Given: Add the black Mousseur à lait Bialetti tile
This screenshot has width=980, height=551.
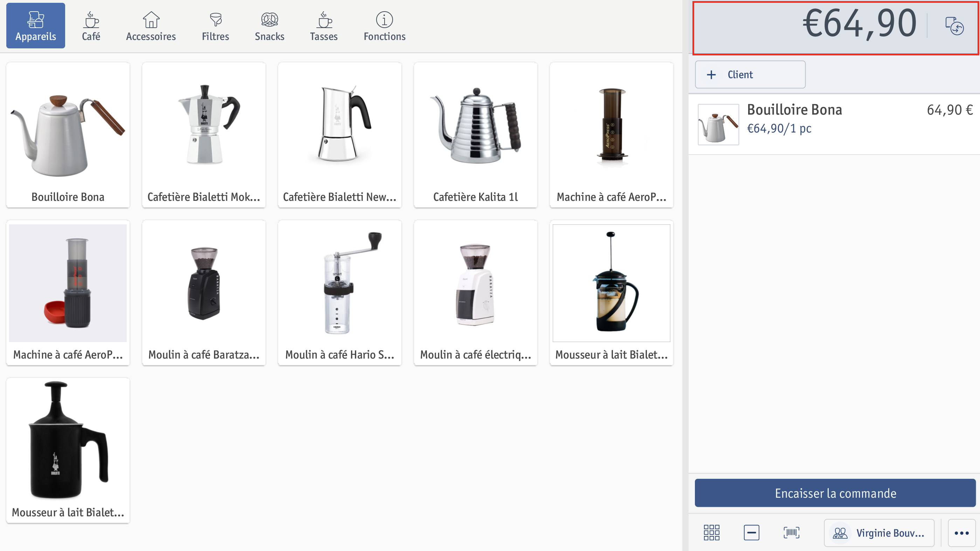Looking at the screenshot, I should coord(68,450).
